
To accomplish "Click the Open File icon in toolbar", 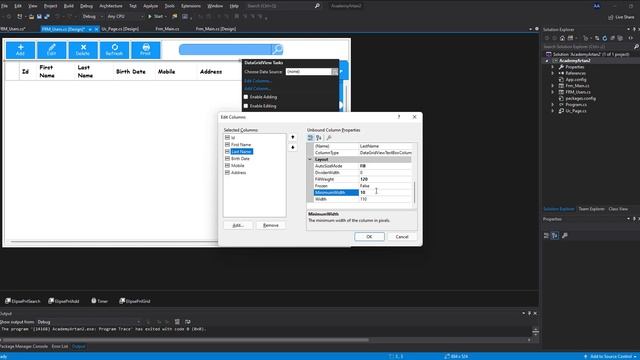I will point(31,16).
